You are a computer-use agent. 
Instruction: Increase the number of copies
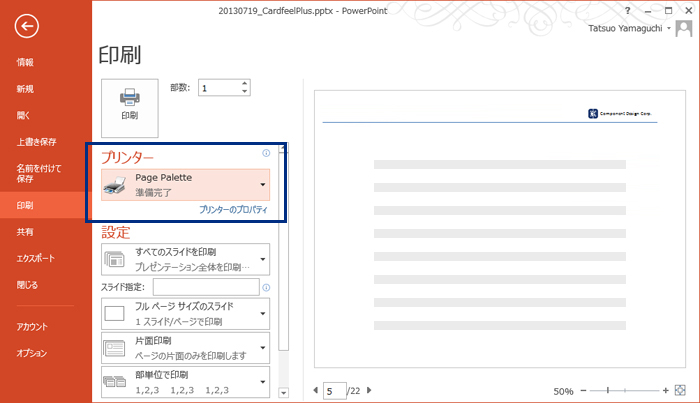point(244,83)
